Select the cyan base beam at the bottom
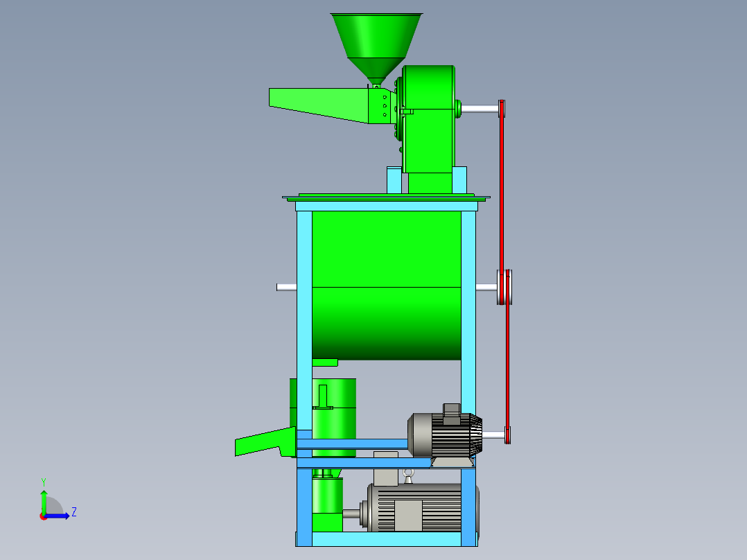747x560 pixels. click(x=387, y=539)
